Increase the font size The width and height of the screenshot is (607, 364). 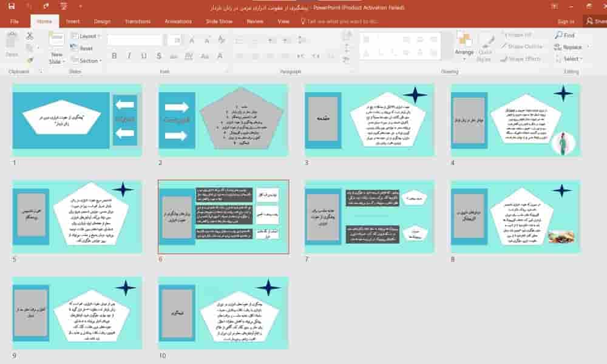click(192, 40)
